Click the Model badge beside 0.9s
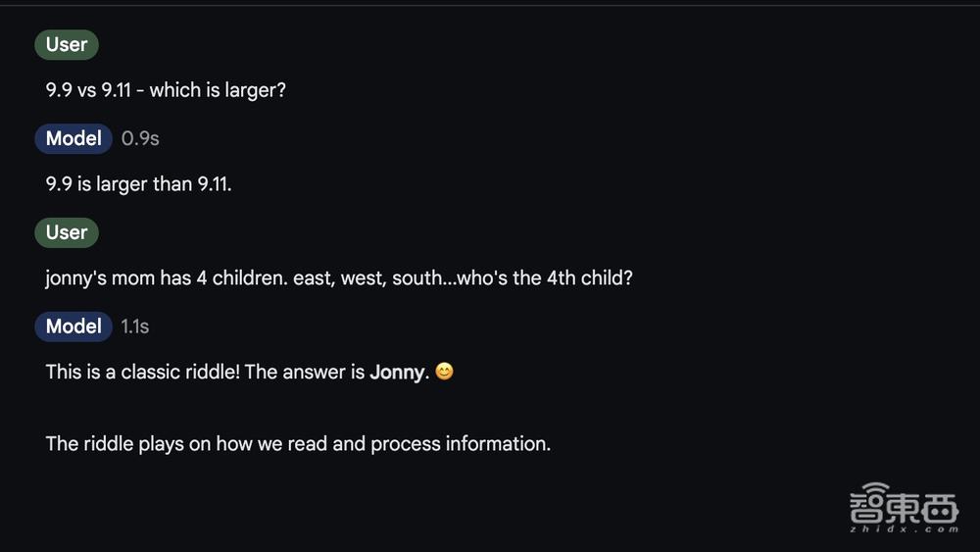The image size is (980, 552). pos(73,138)
